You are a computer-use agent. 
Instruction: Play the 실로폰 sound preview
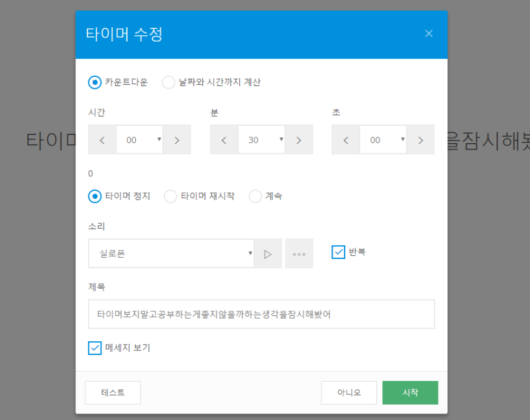coord(268,253)
